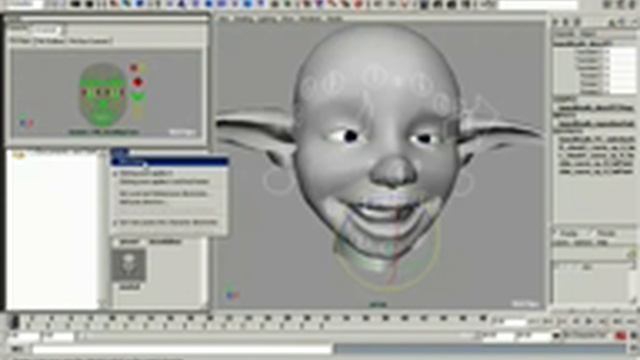Select the character head thumbnail
Screen dimensions: 640x360
129,266
